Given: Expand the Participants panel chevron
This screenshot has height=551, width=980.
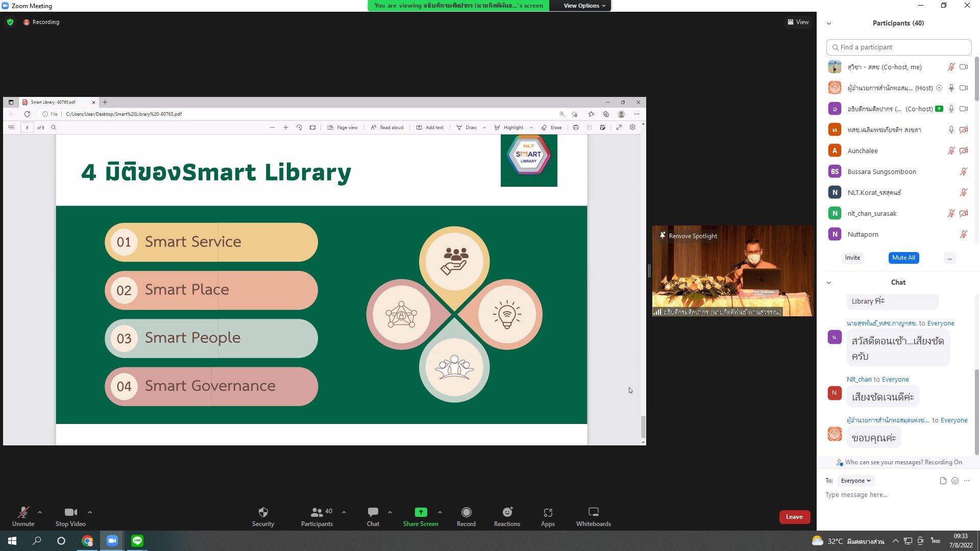Looking at the screenshot, I should click(829, 23).
